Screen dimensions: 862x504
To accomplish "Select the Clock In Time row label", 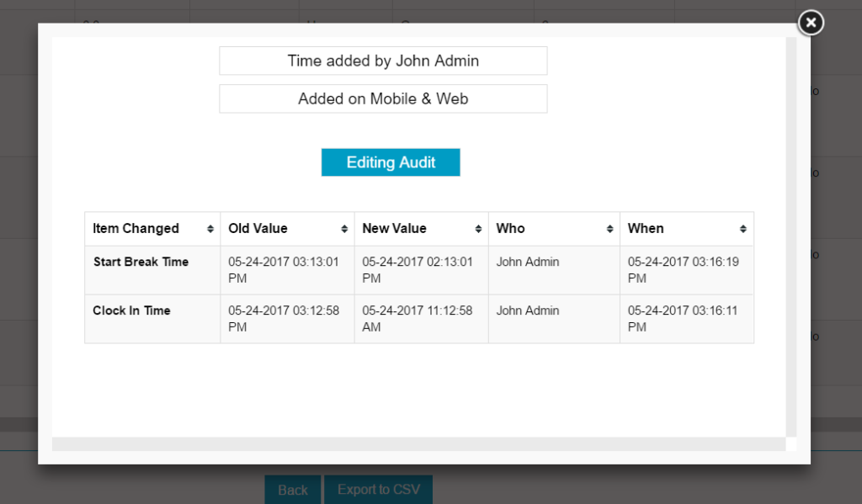I will pyautogui.click(x=131, y=310).
